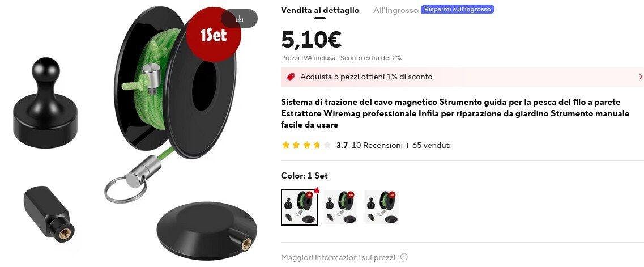Click the half-filled fourth rating star
Screen dimensions: 644x267
click(317, 145)
